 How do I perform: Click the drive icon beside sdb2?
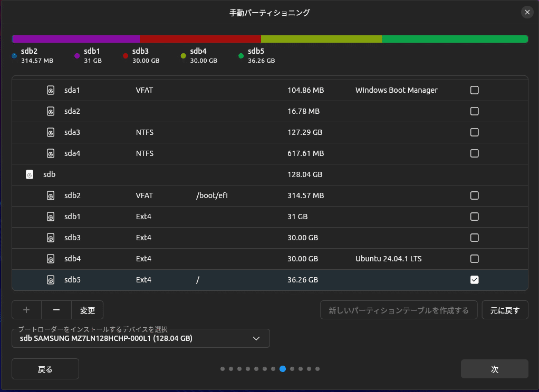[50, 195]
